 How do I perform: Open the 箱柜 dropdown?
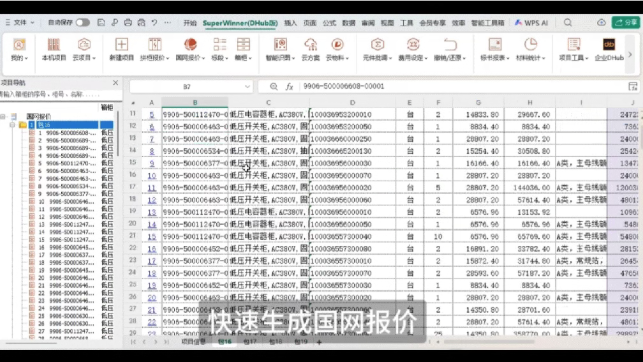pos(243,50)
